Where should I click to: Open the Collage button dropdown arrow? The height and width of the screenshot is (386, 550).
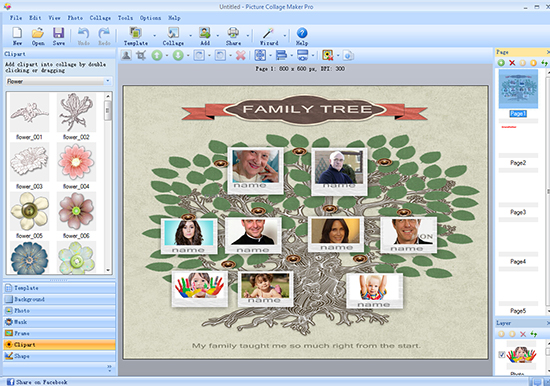pos(190,35)
